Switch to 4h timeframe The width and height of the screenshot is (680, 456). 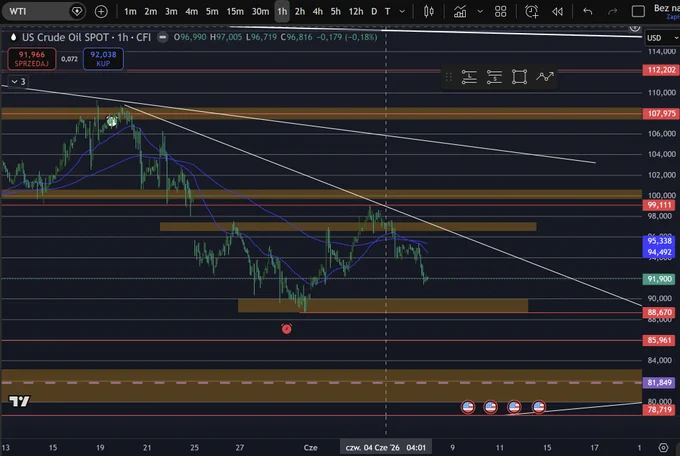pos(317,12)
